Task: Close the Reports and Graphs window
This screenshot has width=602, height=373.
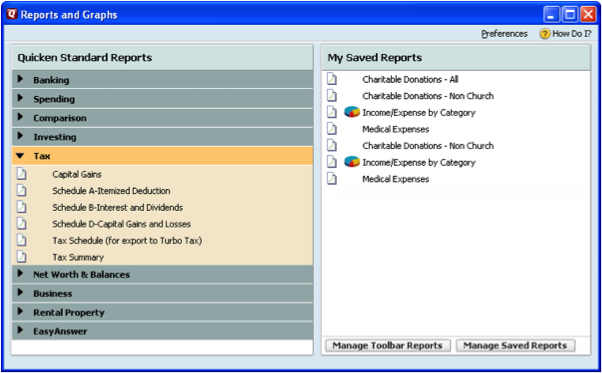Action: (x=588, y=15)
